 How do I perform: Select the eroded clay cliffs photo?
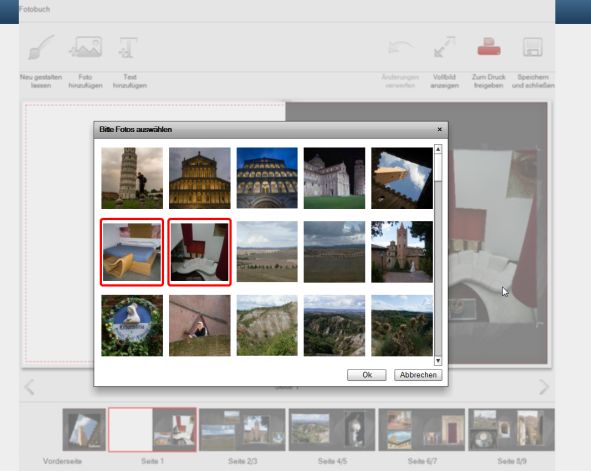(x=267, y=326)
